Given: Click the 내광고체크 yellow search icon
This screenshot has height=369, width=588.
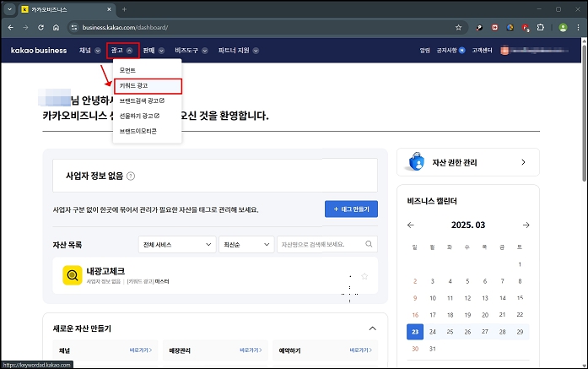Looking at the screenshot, I should pos(73,275).
